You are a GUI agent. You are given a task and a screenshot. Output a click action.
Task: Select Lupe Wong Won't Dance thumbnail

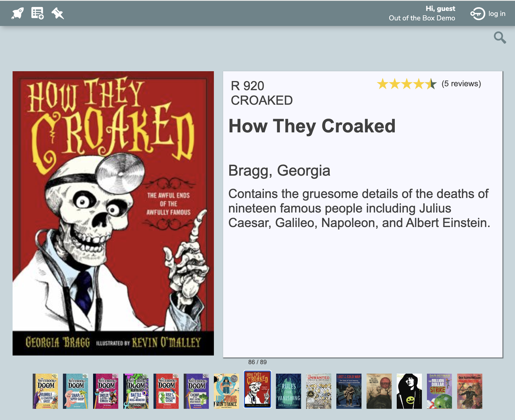pos(226,391)
